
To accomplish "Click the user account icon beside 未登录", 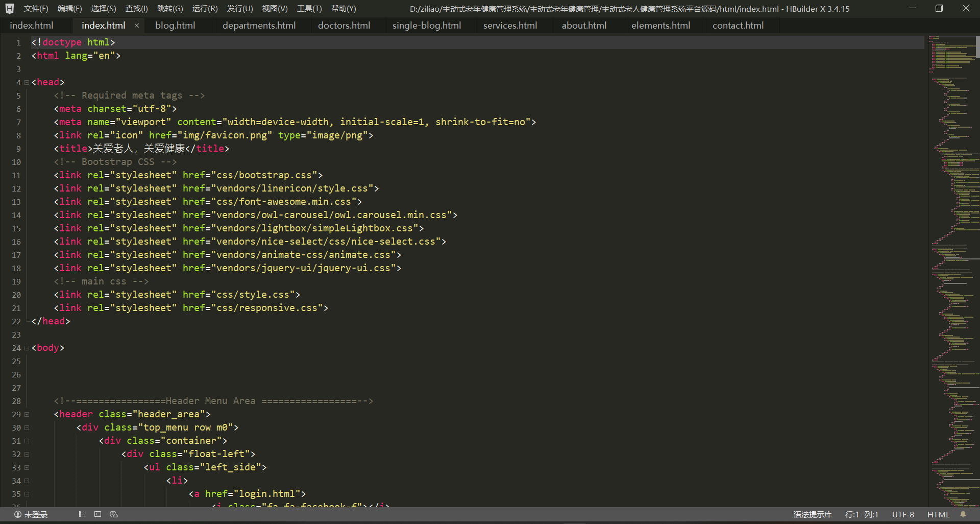I will 17,514.
